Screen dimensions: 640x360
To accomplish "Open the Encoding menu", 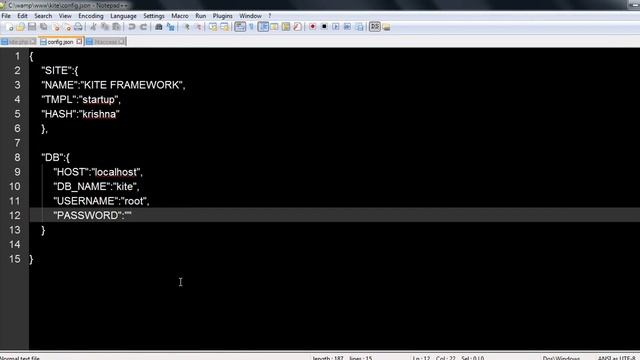I will 91,16.
